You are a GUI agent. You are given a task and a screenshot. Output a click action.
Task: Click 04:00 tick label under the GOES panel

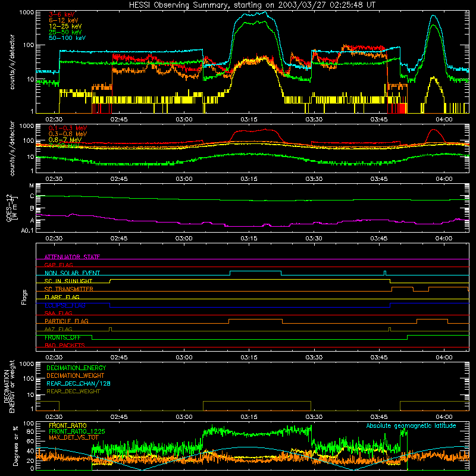coord(444,239)
